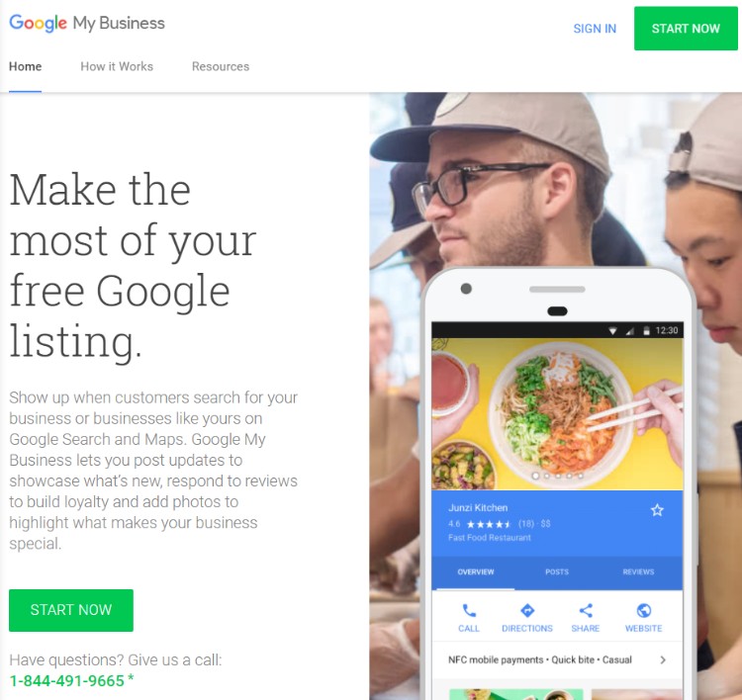The height and width of the screenshot is (700, 742).
Task: Click the 1-844-491-9665 phone number link
Action: tap(66, 680)
